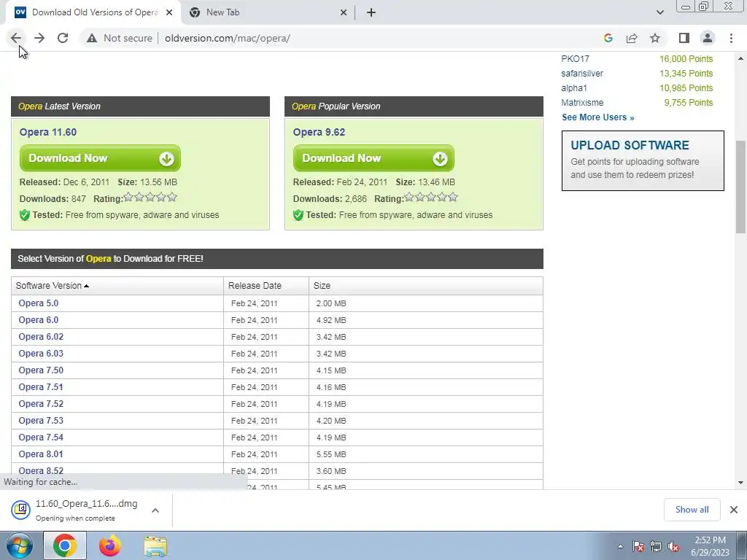
Task: Rate Opera 11.60 with stars
Action: point(150,197)
